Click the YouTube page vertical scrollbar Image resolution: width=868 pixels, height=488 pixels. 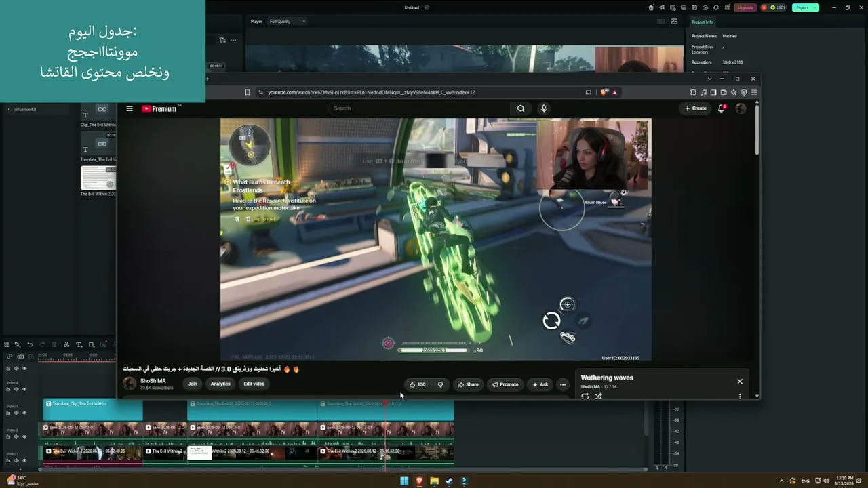pyautogui.click(x=757, y=129)
